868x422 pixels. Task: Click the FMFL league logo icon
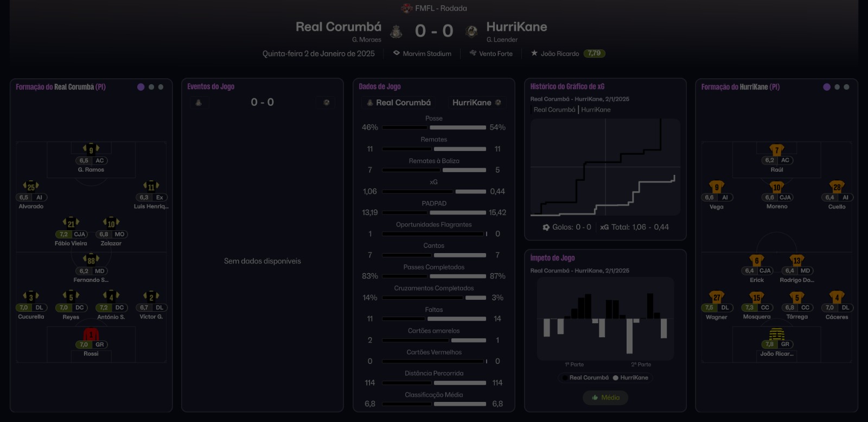click(x=406, y=8)
